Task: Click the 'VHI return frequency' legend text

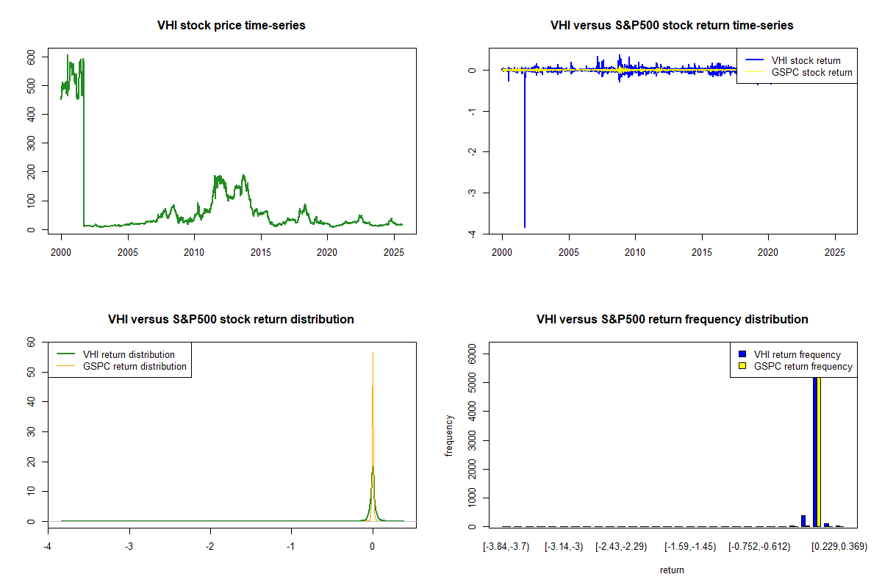Action: [797, 355]
